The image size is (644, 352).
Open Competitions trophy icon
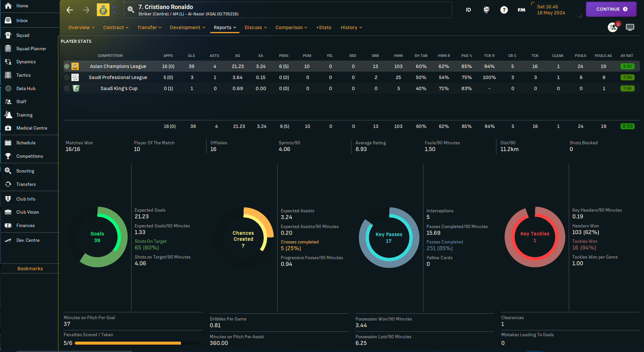point(8,156)
